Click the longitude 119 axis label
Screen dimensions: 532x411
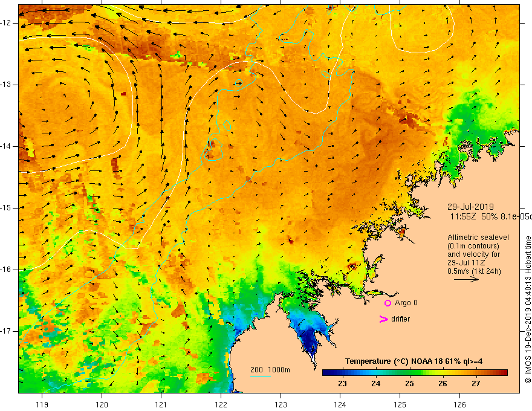(42, 404)
